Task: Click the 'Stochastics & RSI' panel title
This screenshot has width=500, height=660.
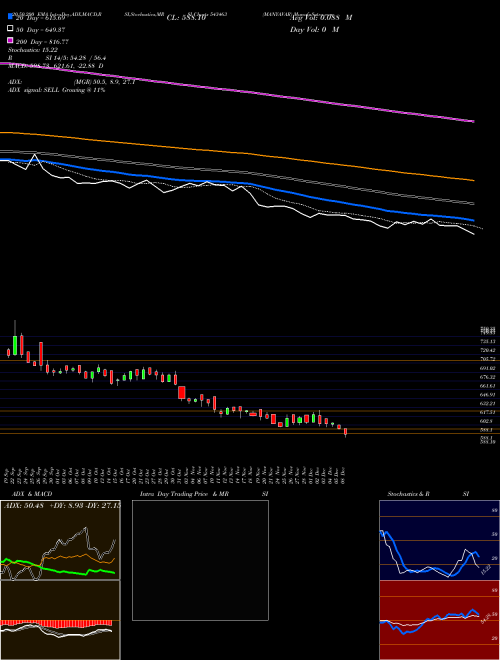Action: pyautogui.click(x=428, y=494)
